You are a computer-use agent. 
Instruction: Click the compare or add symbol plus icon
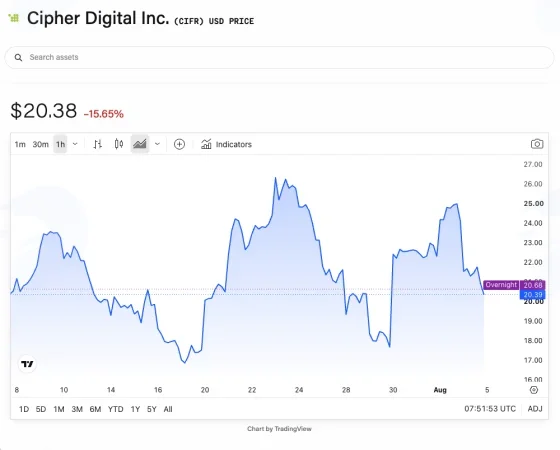coord(179,144)
